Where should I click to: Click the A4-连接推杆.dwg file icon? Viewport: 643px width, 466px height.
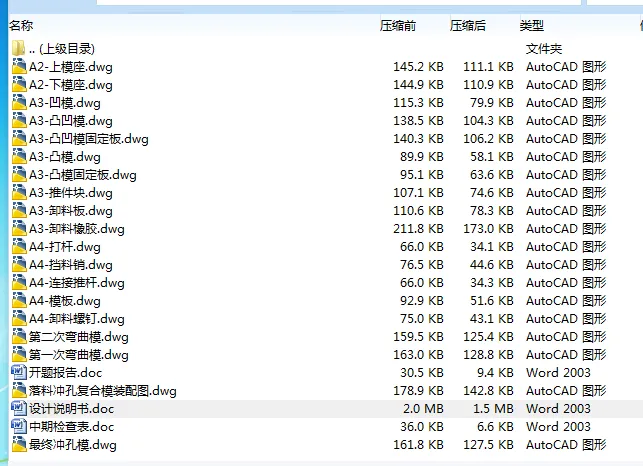(x=19, y=283)
